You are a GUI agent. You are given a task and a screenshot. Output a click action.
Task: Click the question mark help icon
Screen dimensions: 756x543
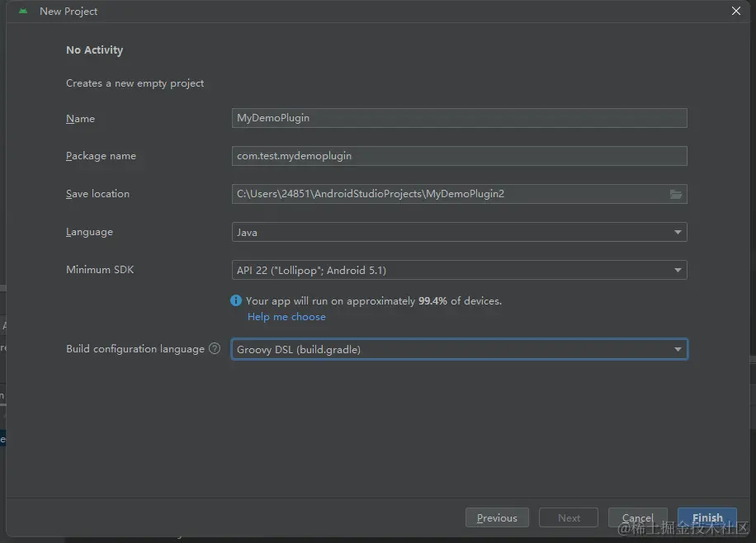[x=215, y=349]
